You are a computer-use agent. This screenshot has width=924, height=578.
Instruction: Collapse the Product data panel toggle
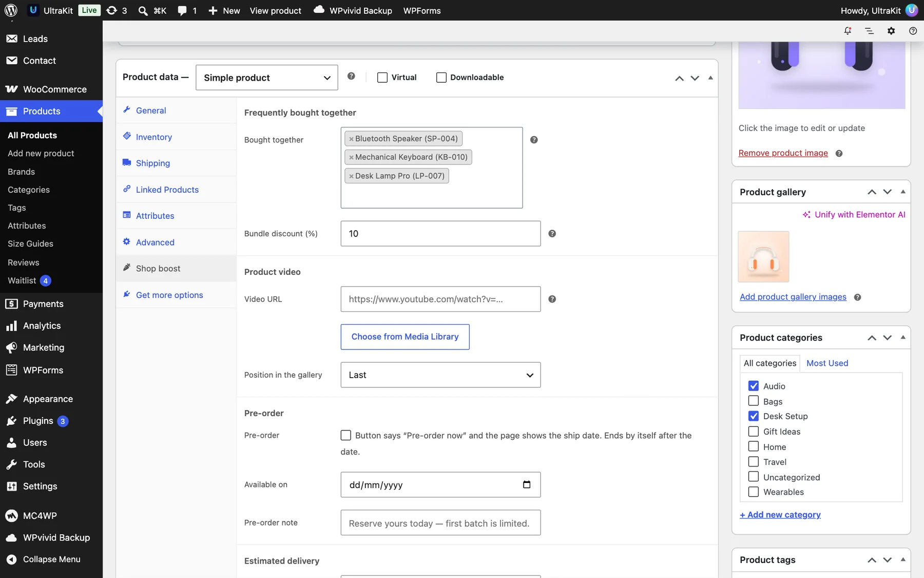tap(710, 78)
